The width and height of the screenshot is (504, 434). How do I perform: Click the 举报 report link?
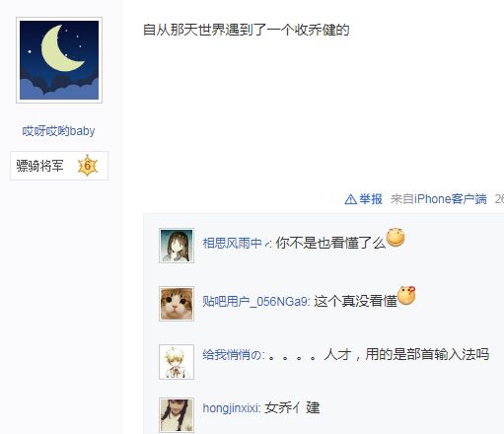[x=371, y=199]
